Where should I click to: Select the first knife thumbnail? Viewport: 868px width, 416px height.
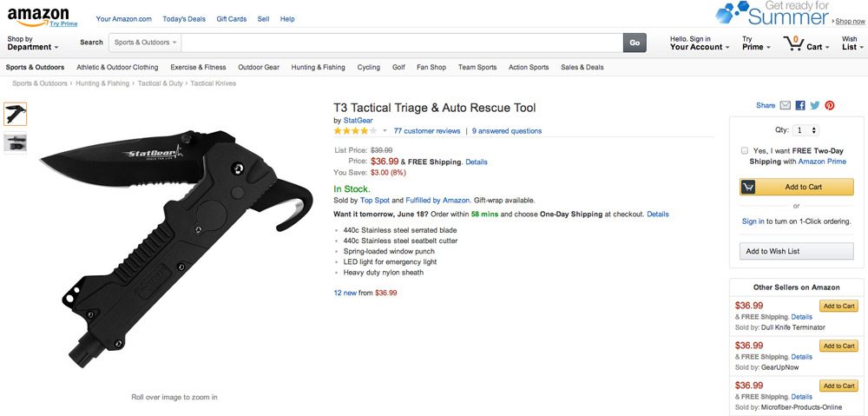[x=16, y=114]
